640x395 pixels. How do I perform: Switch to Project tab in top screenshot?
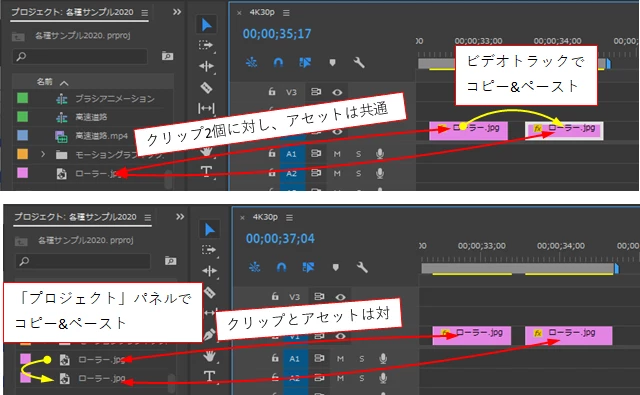pyautogui.click(x=72, y=12)
